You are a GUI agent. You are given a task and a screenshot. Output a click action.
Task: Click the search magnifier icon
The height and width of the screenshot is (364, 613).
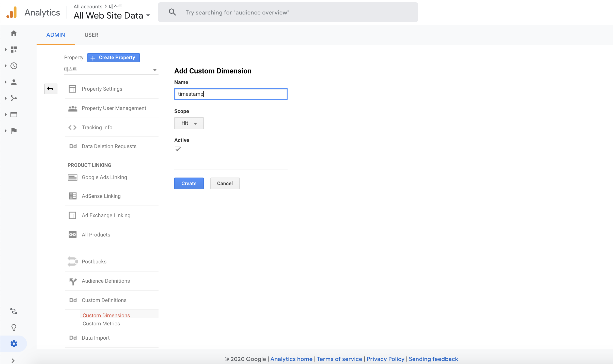point(172,12)
